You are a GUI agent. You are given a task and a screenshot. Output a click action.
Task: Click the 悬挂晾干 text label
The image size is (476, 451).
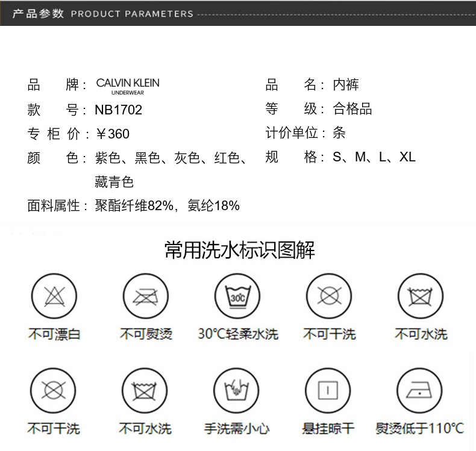coord(328,429)
